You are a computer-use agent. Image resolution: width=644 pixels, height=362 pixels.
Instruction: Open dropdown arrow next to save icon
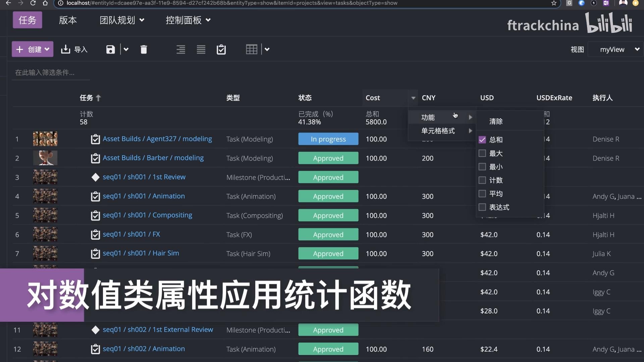pyautogui.click(x=126, y=49)
